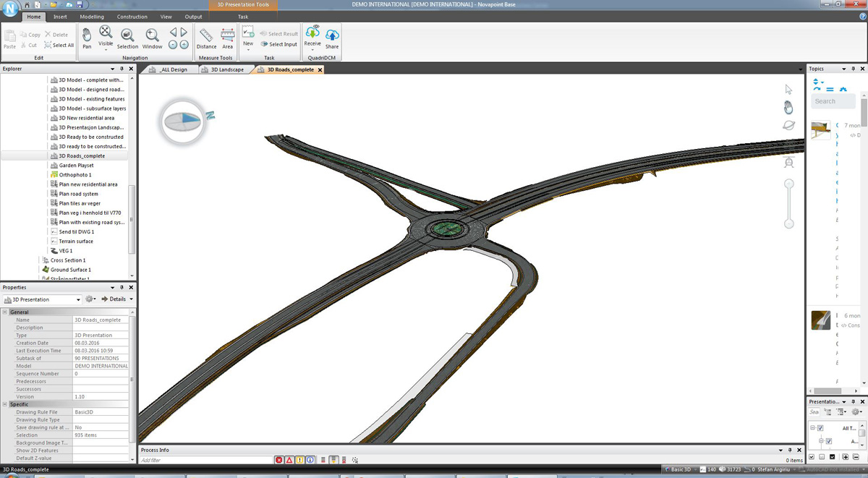Open the Modelling ribbon tab

click(x=91, y=17)
